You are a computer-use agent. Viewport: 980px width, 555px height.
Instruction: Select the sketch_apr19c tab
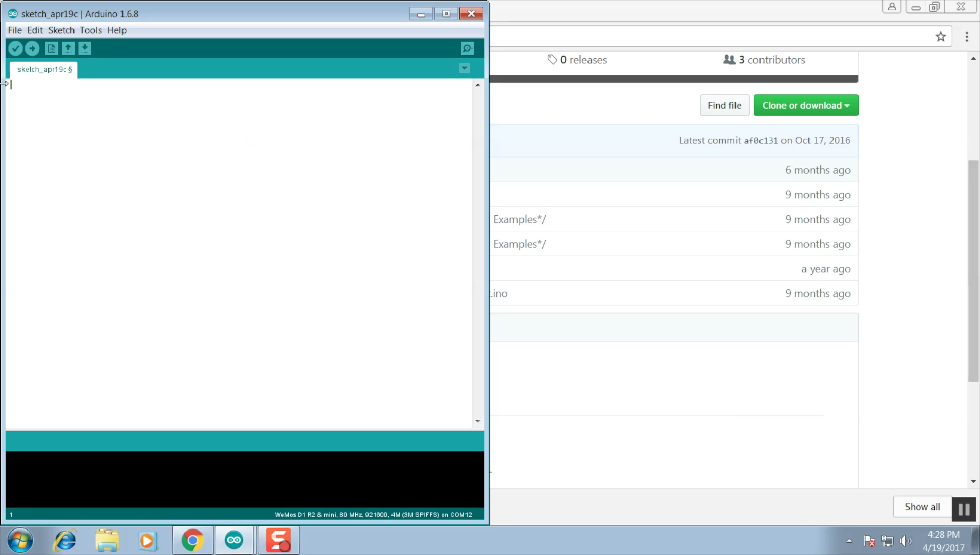coord(44,69)
